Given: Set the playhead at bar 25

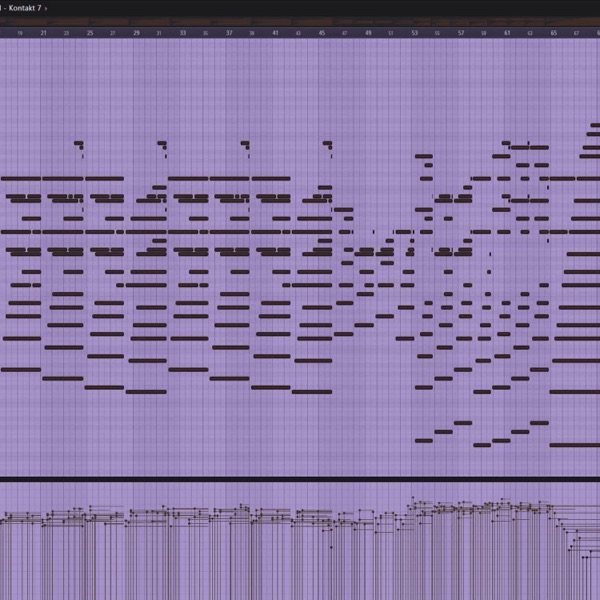Looking at the screenshot, I should click(x=90, y=33).
